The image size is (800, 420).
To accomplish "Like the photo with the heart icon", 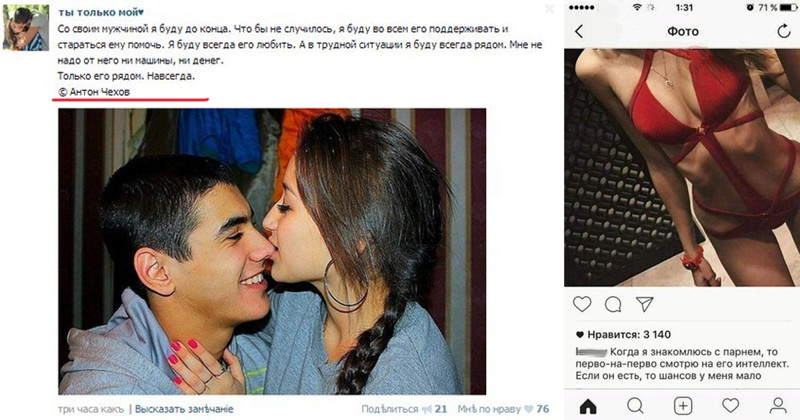I will (582, 304).
